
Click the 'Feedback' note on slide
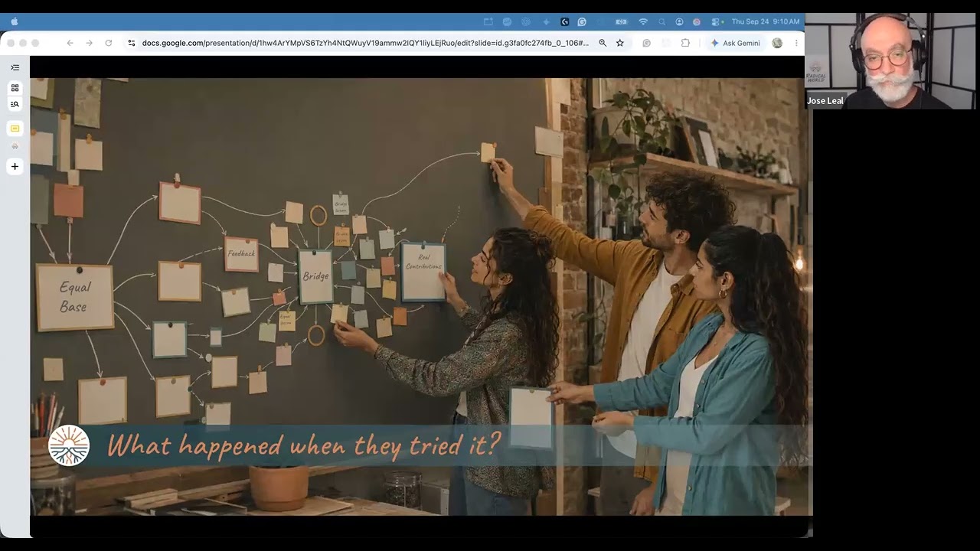click(x=241, y=254)
